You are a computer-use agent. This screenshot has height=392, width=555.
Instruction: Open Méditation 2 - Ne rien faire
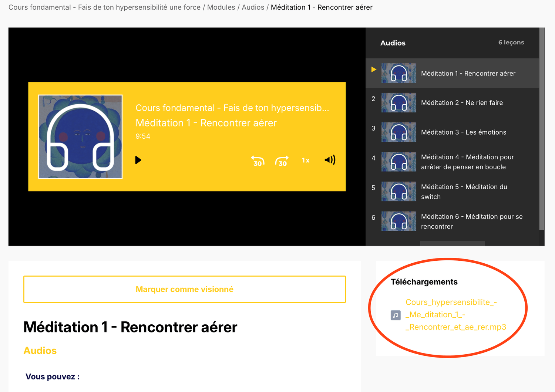point(462,103)
